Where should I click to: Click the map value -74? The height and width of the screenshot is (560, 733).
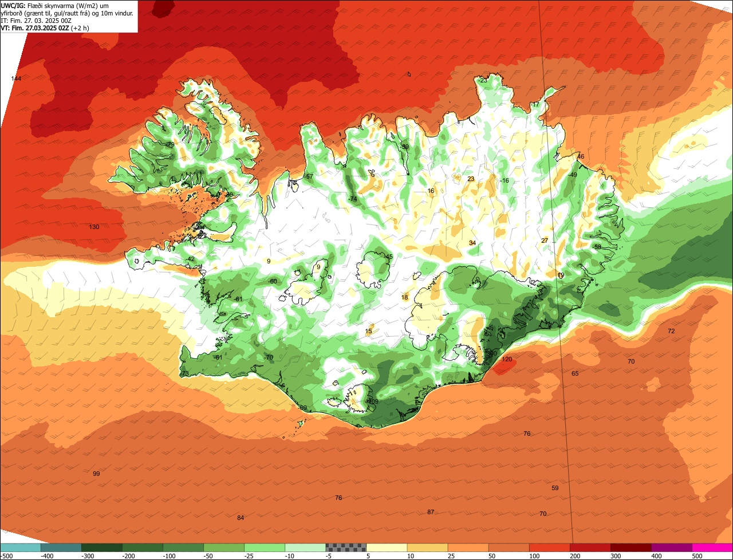tap(353, 199)
